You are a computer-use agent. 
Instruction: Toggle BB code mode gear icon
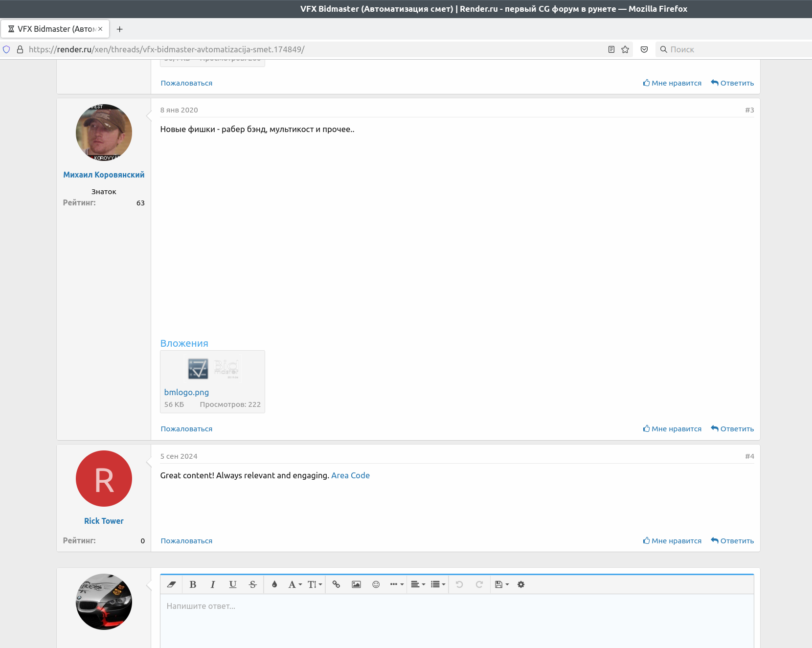pos(521,584)
